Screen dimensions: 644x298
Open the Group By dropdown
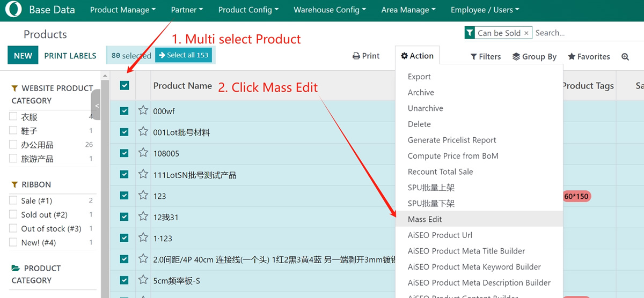534,57
